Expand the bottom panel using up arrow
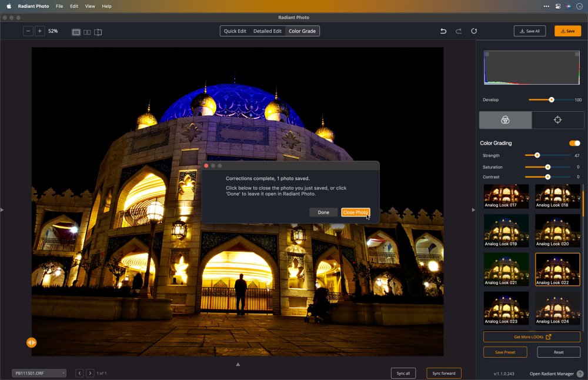This screenshot has height=380, width=588. pyautogui.click(x=238, y=364)
